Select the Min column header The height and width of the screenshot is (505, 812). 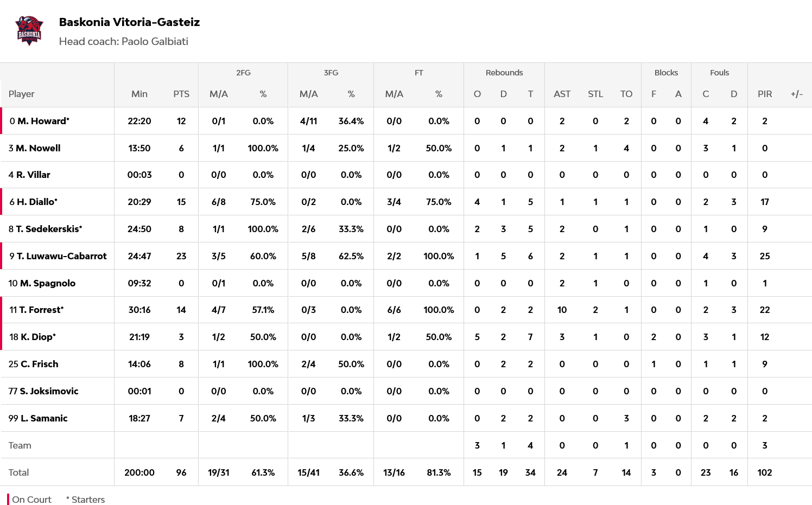[139, 94]
